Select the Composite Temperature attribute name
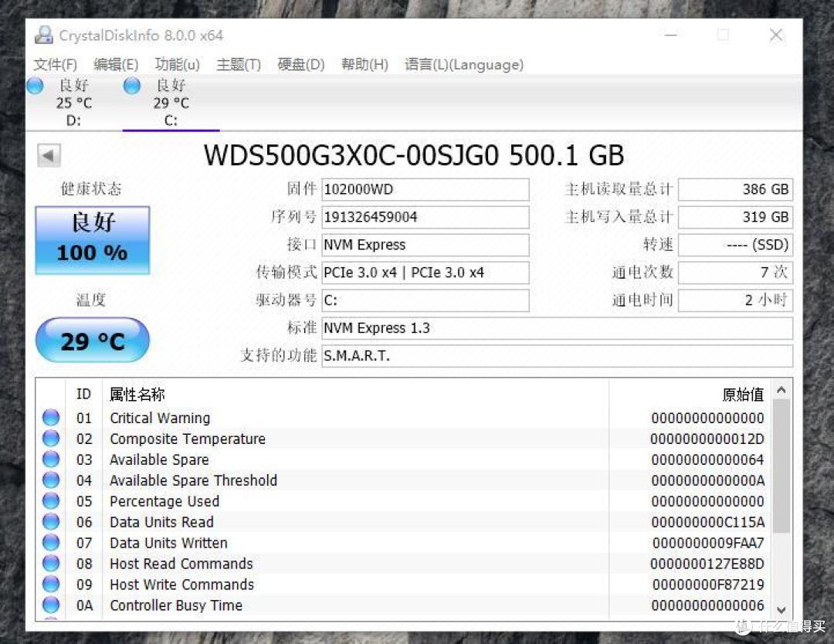The width and height of the screenshot is (834, 644). [x=188, y=439]
